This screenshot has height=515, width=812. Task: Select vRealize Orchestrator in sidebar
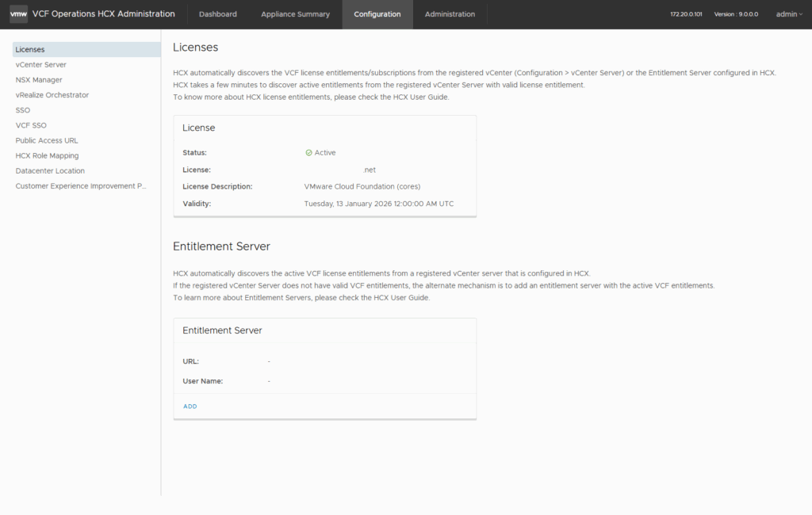coord(52,95)
